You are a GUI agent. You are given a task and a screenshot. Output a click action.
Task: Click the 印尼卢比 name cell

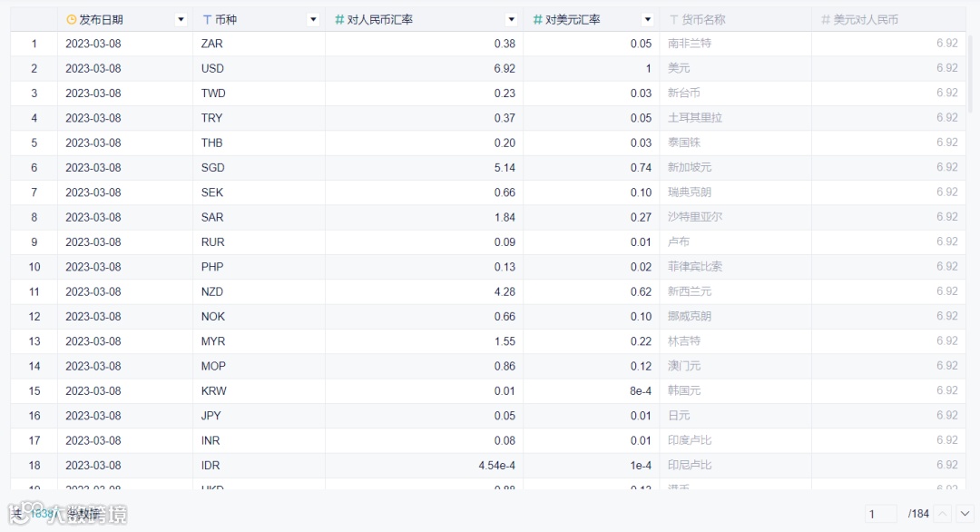(x=736, y=465)
